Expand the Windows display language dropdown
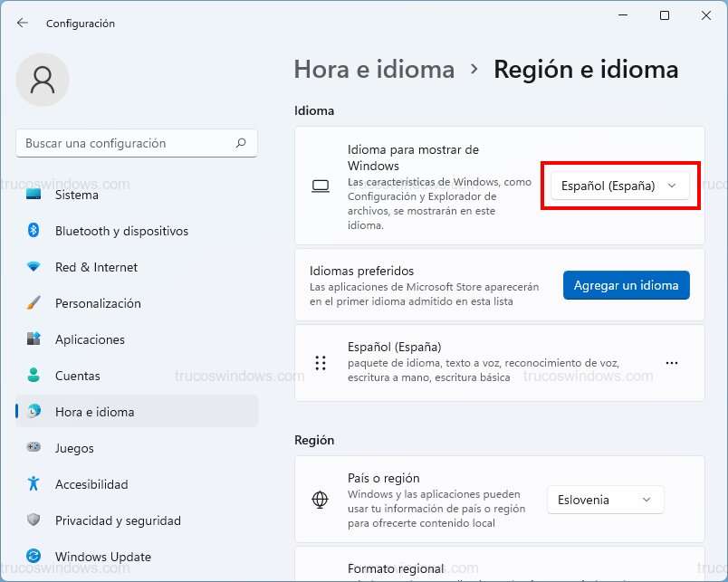 click(620, 186)
